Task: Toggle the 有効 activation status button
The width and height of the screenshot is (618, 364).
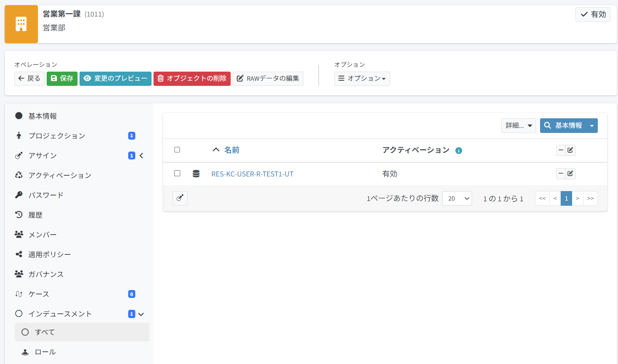Action: pos(593,14)
